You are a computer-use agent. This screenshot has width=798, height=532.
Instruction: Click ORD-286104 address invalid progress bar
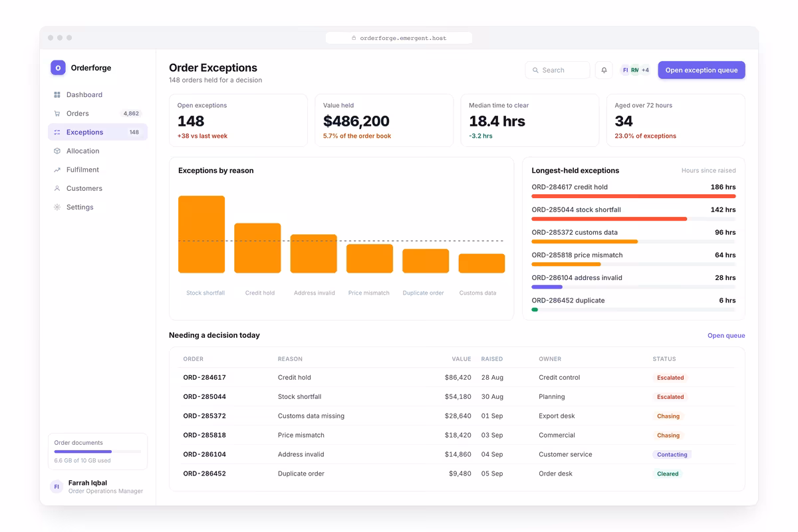point(634,287)
